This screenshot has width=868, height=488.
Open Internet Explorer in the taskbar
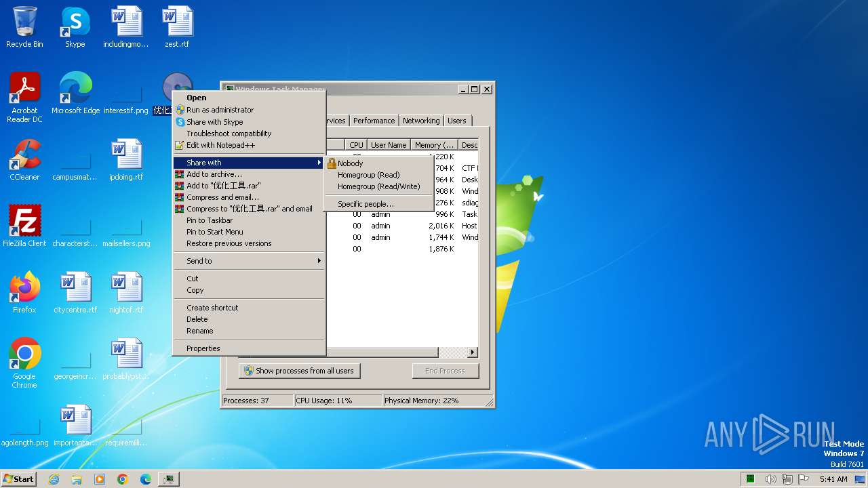click(x=54, y=479)
